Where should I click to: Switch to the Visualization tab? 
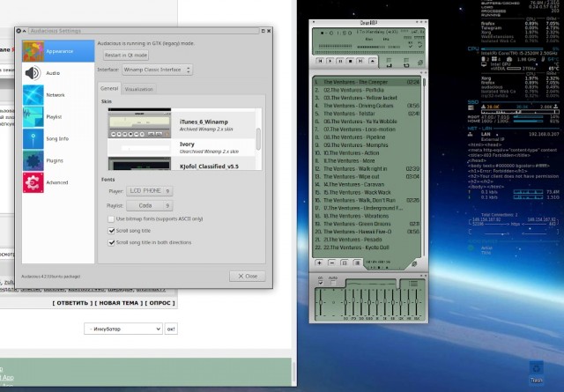pos(139,89)
